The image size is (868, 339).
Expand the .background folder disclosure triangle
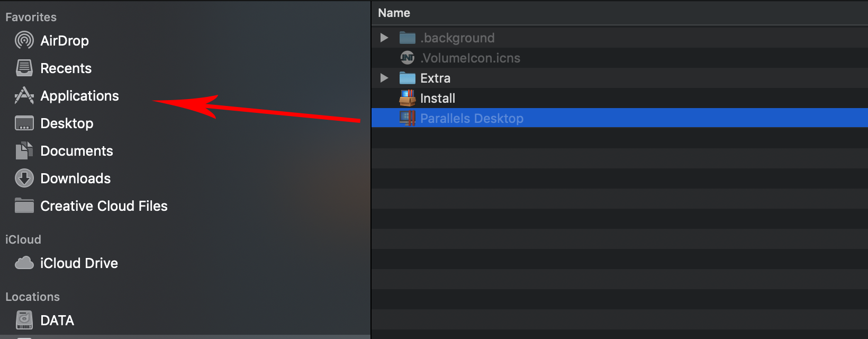[384, 38]
